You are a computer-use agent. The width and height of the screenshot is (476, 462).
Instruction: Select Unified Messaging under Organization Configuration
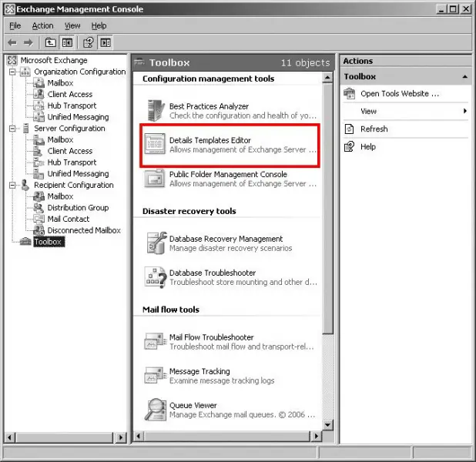[x=78, y=117]
